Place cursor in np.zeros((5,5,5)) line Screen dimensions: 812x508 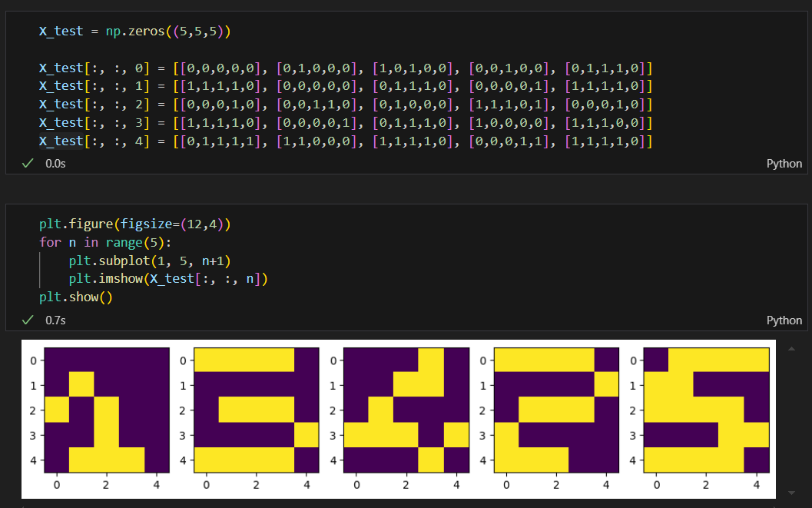point(134,31)
